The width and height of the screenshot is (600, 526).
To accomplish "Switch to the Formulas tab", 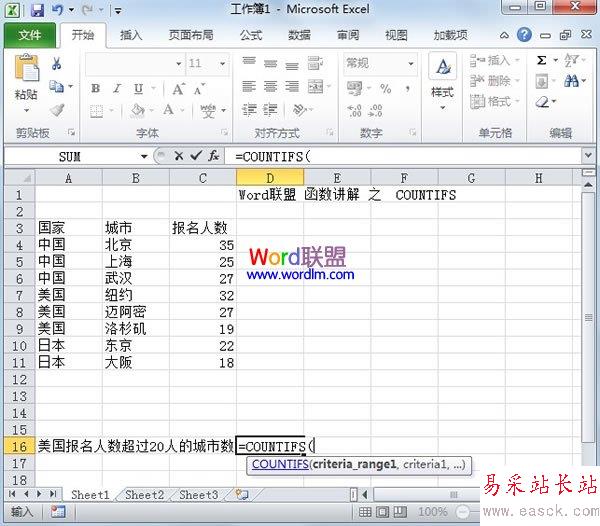I will [x=251, y=35].
